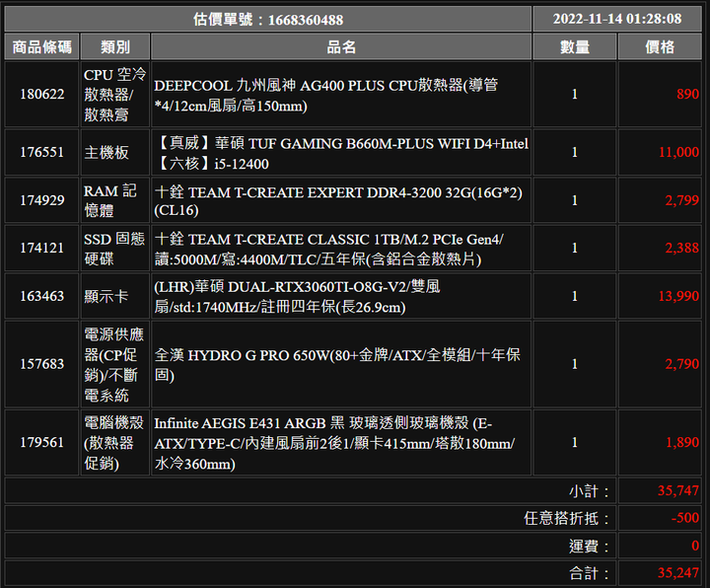Click the 類別 column header
Viewport: 710px width, 588px height.
[115, 46]
